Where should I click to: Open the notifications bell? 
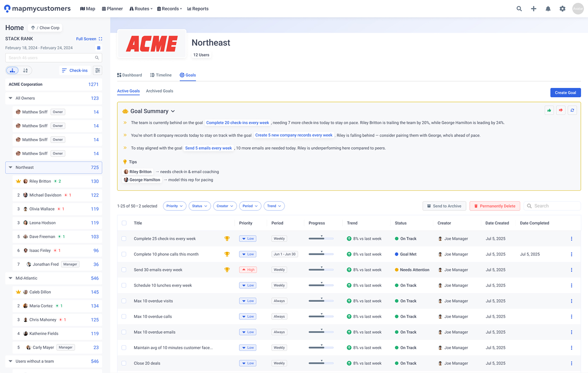click(x=548, y=9)
